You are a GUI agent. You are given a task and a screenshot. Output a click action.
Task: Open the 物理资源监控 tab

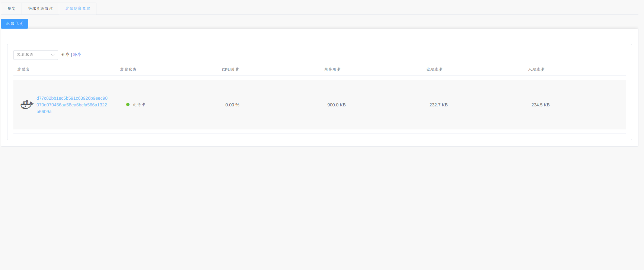tap(40, 9)
